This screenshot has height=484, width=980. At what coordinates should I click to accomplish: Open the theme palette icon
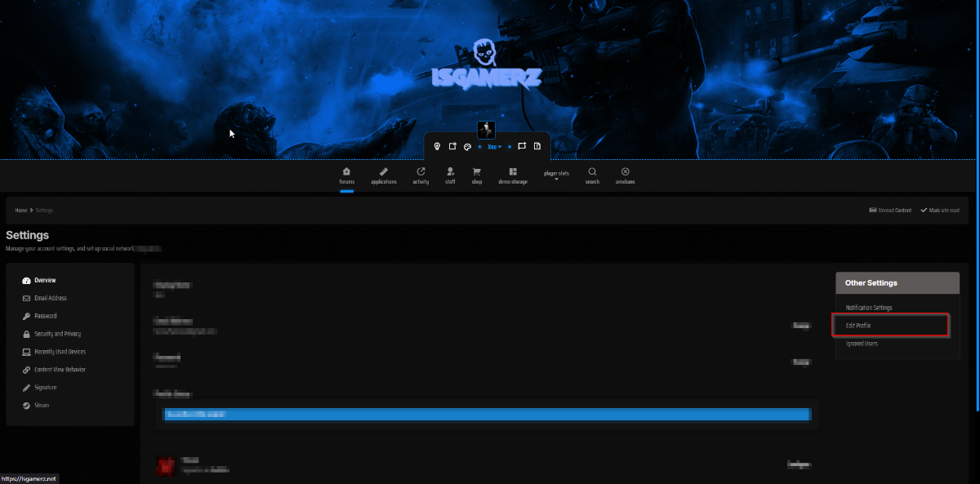pos(467,146)
